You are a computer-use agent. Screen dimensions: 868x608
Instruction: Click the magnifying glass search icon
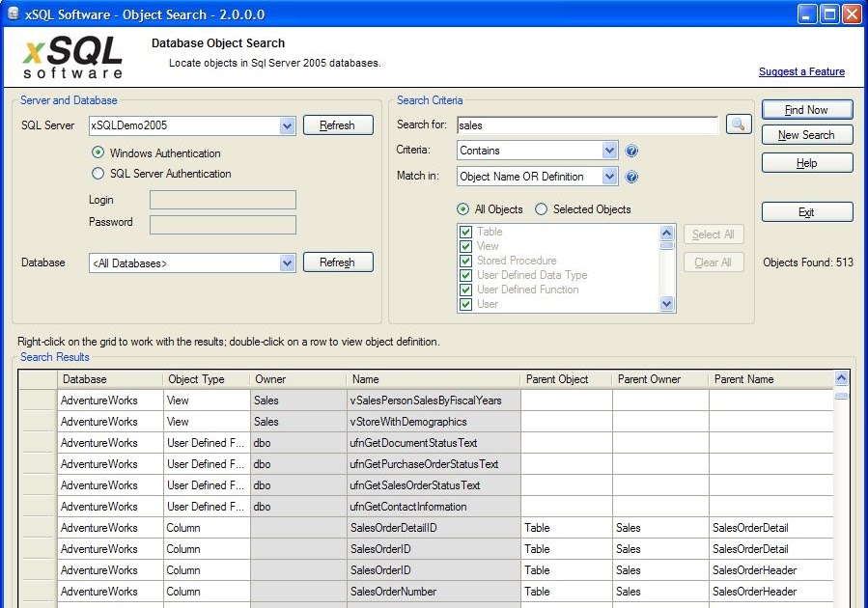coord(738,124)
